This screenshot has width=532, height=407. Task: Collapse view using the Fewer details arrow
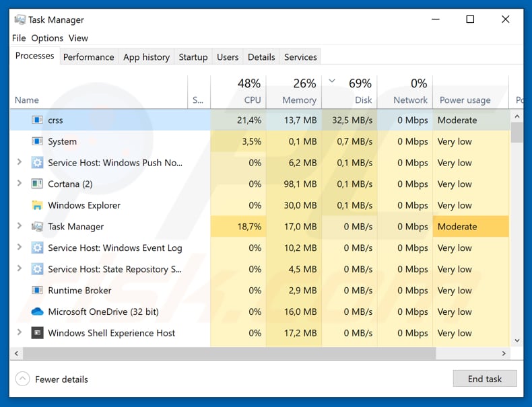tap(22, 379)
